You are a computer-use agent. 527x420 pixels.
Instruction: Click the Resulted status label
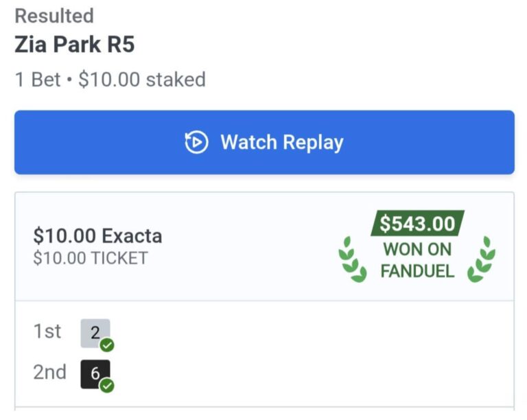tap(54, 15)
